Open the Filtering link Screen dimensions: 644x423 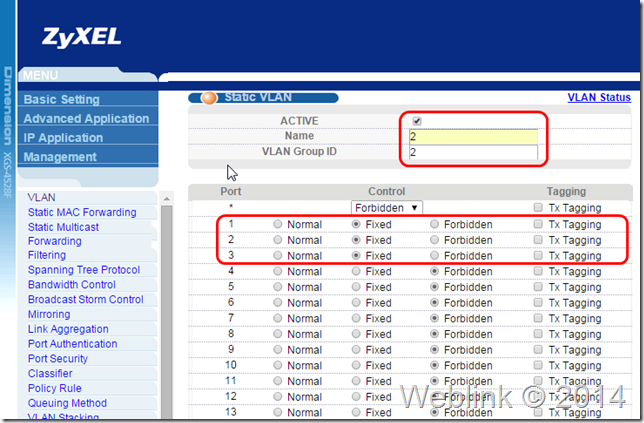pos(47,255)
